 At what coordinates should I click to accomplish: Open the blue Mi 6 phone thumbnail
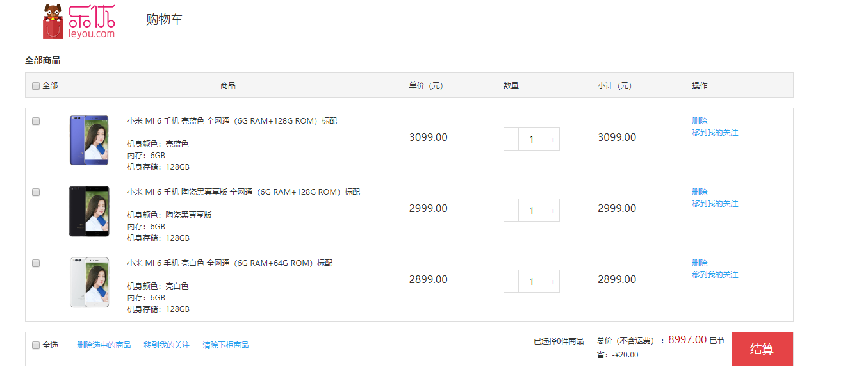(x=89, y=140)
